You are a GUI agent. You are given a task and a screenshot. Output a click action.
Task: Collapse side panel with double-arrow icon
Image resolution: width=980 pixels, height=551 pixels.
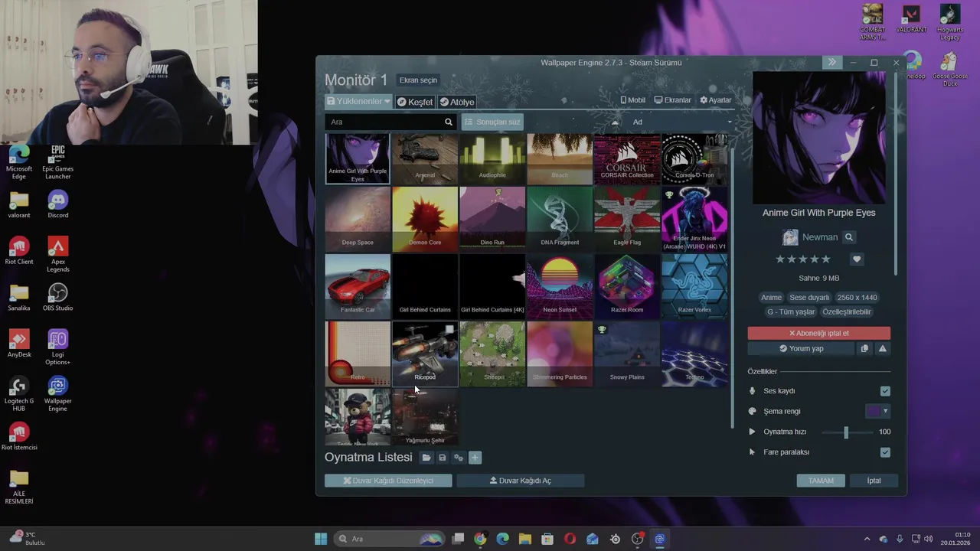832,62
